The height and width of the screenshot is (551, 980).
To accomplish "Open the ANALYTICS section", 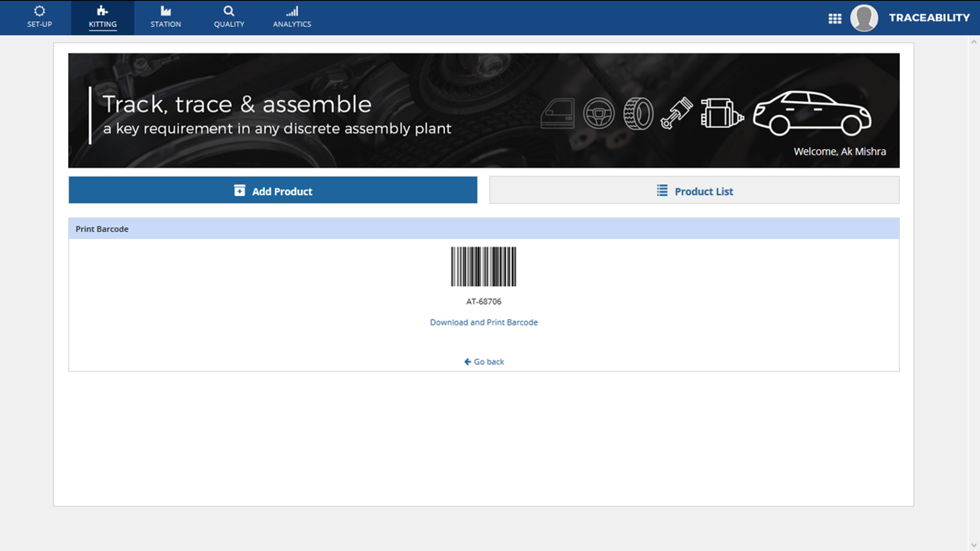I will pos(292,18).
